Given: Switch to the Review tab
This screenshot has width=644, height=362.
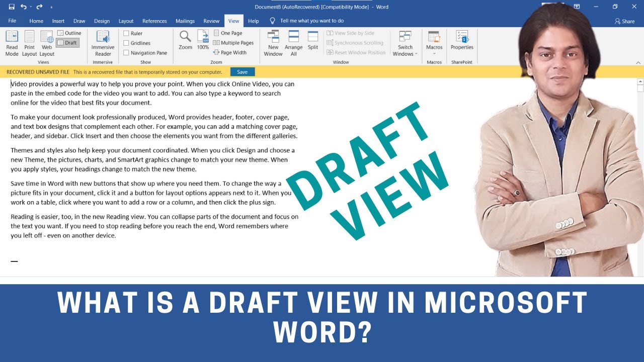Looking at the screenshot, I should pos(211,21).
